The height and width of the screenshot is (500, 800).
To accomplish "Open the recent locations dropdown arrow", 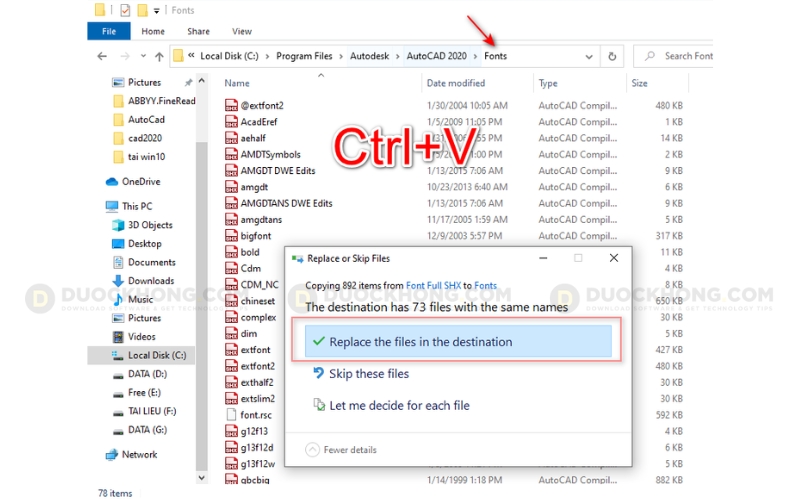I will 143,56.
